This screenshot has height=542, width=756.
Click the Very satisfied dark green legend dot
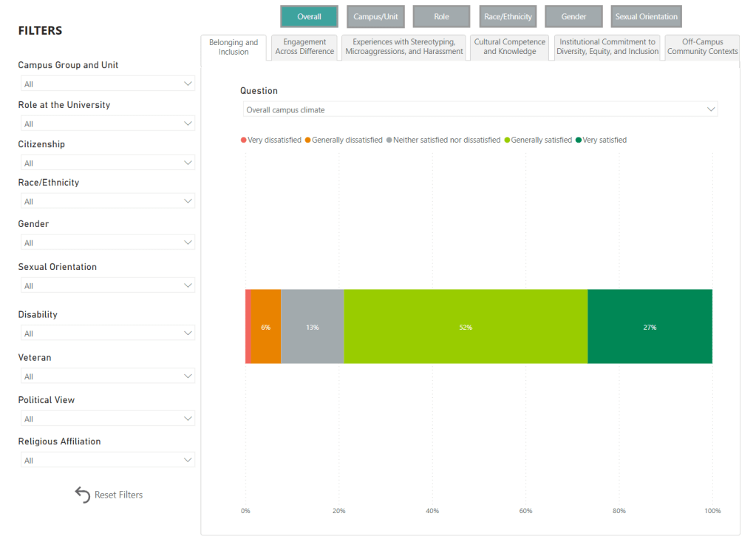[578, 140]
